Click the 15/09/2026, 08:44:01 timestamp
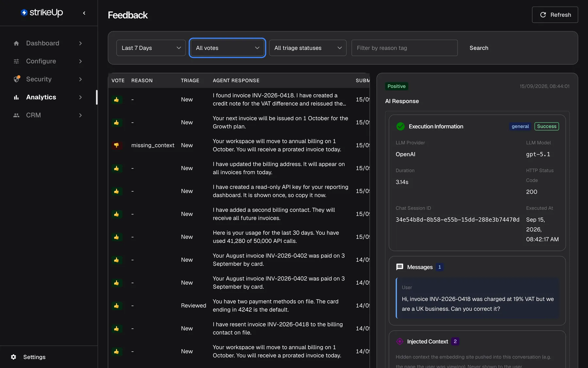The image size is (588, 368). pos(545,86)
